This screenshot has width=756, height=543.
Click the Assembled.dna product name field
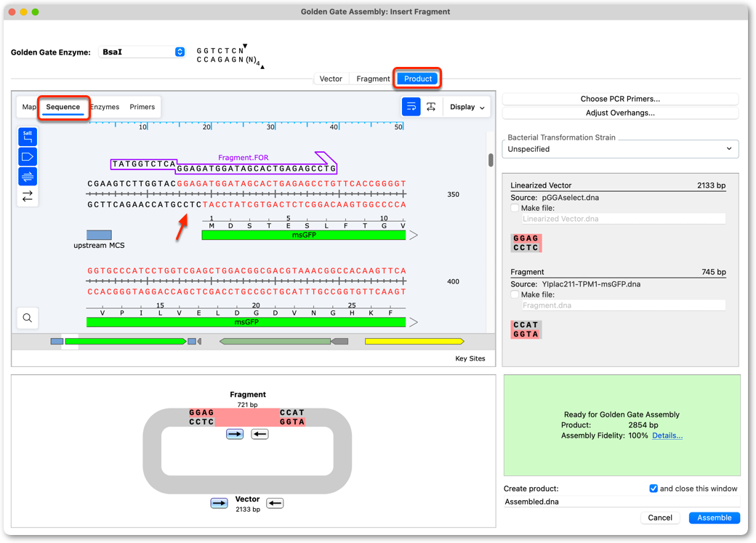tap(622, 502)
